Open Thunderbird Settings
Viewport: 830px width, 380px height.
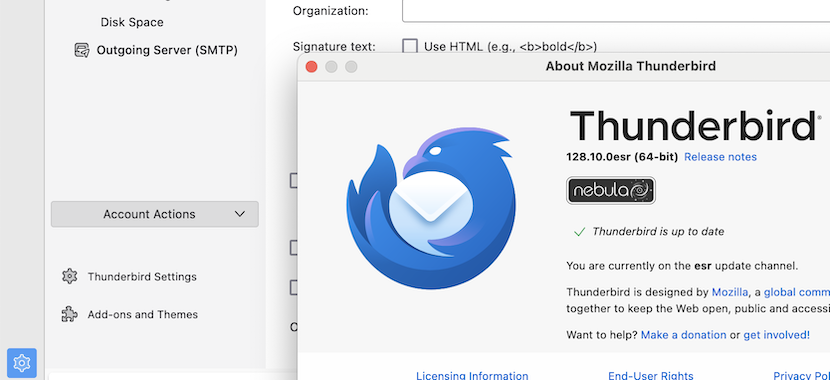pos(142,277)
